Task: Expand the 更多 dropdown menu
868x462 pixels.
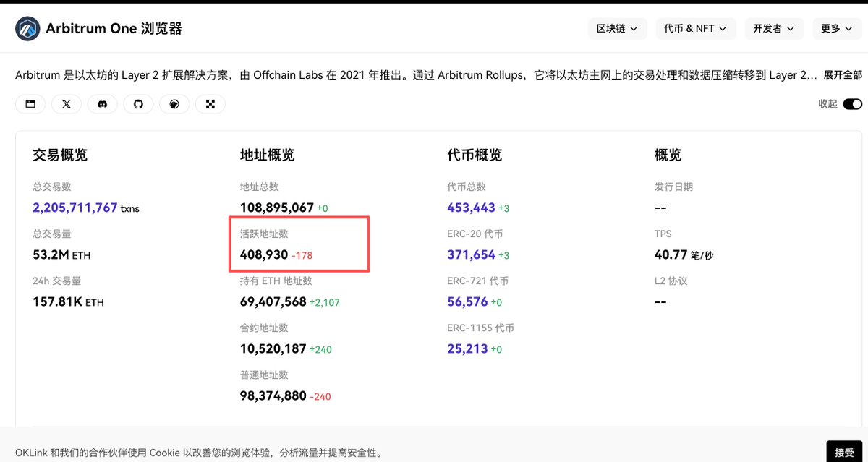Action: [x=837, y=29]
